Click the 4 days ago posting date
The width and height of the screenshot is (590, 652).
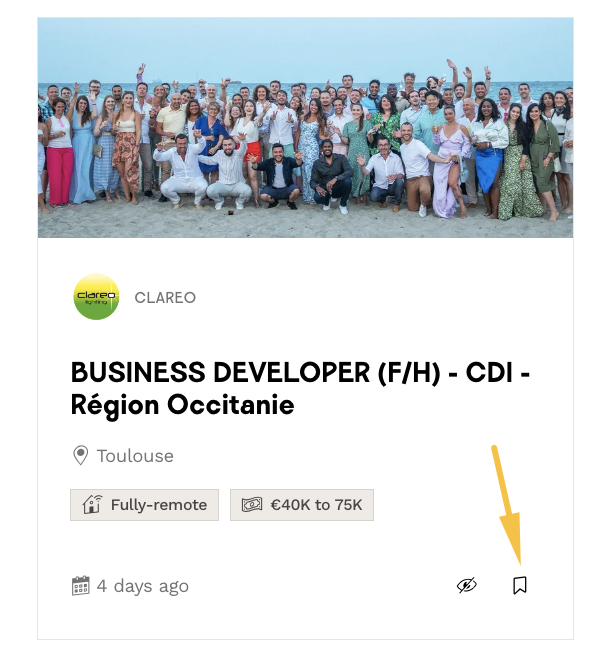pyautogui.click(x=143, y=586)
